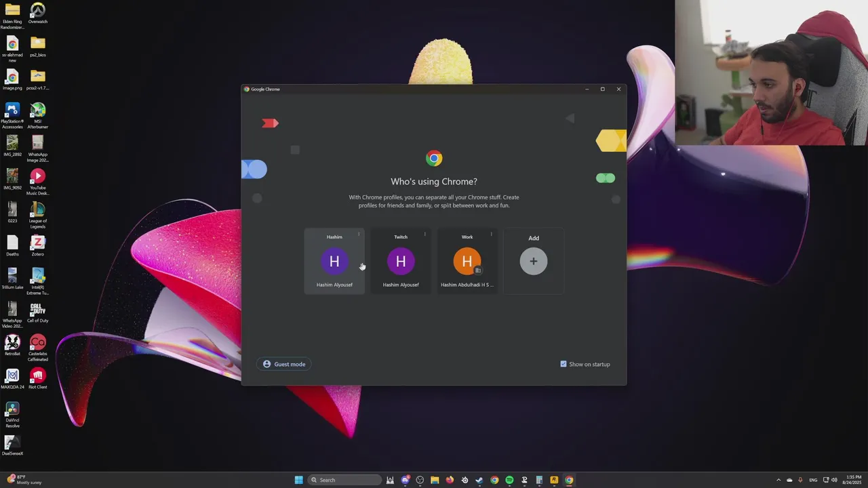Viewport: 868px width, 488px height.
Task: Select the RetroBat desktop shortcut
Action: (12, 346)
